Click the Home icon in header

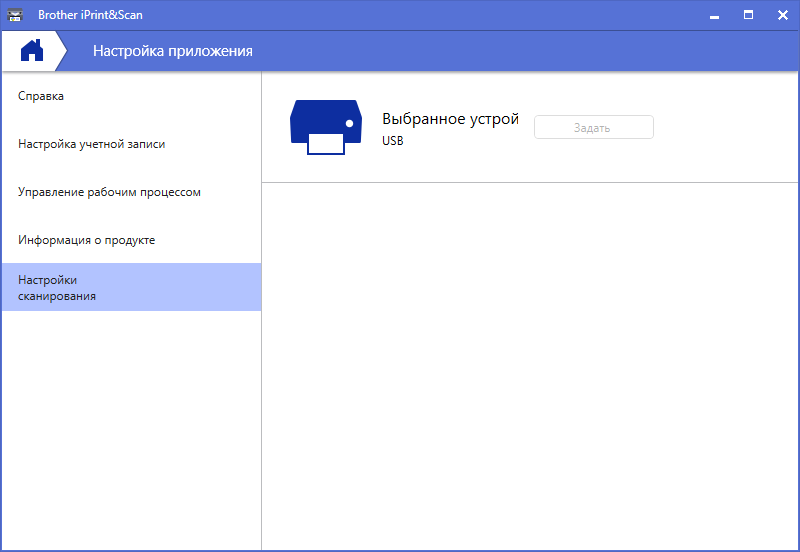pos(32,51)
